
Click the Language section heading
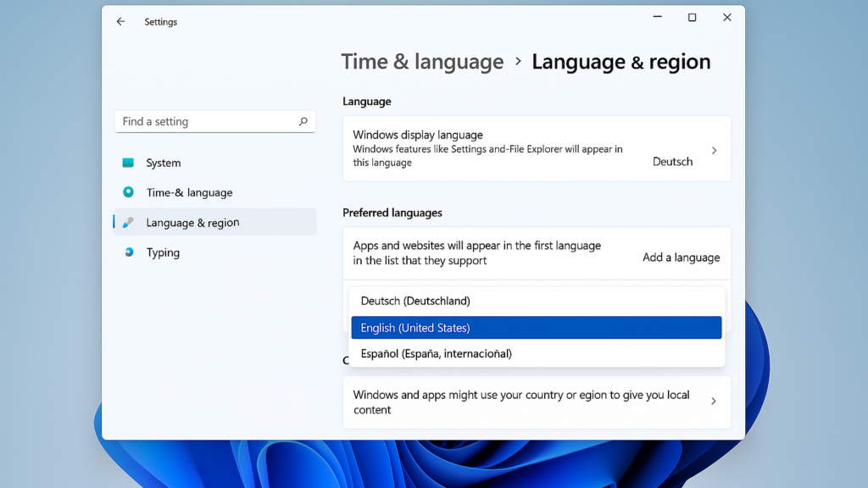(x=367, y=102)
